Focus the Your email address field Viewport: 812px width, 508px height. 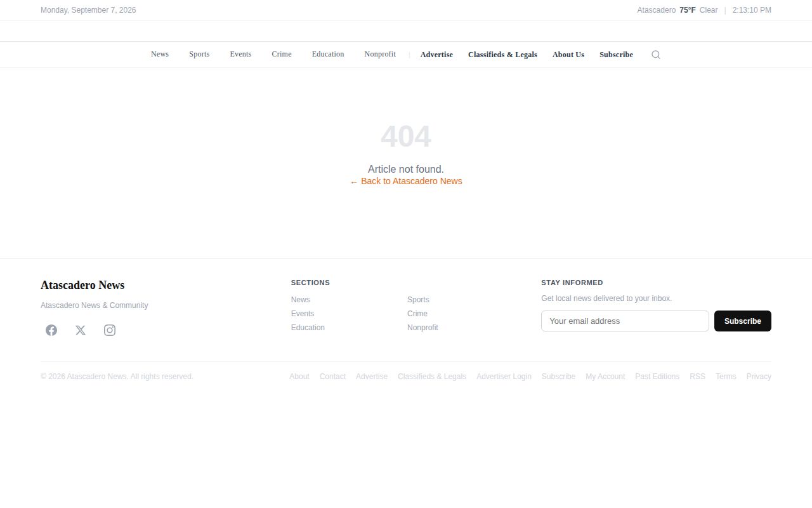click(625, 321)
